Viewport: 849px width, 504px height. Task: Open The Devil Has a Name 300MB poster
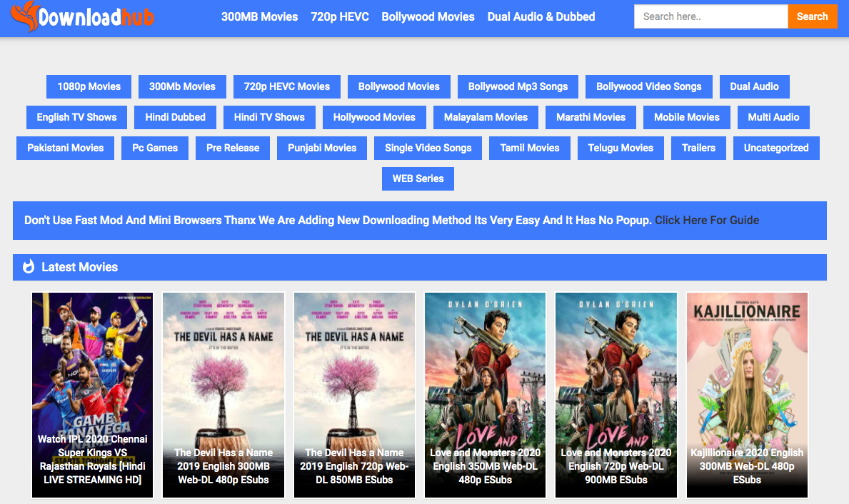tap(223, 394)
